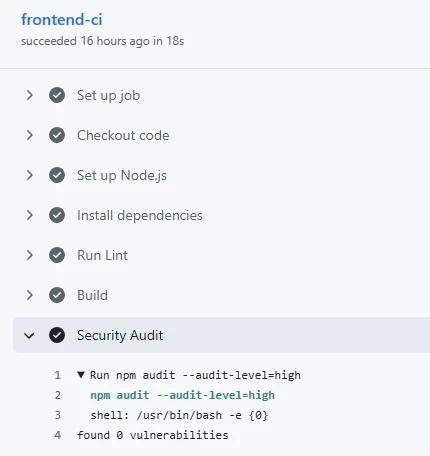The image size is (430, 456).
Task: Expand the Set up Node.js step chevron
Action: (30, 175)
